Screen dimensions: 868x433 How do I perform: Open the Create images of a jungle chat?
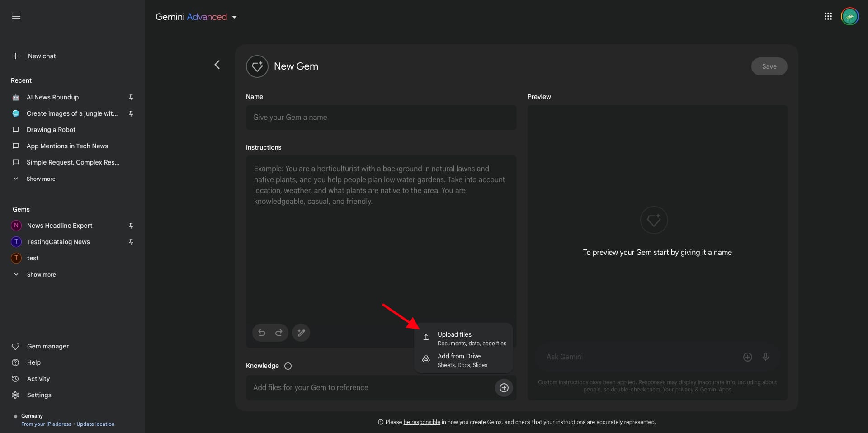coord(72,113)
